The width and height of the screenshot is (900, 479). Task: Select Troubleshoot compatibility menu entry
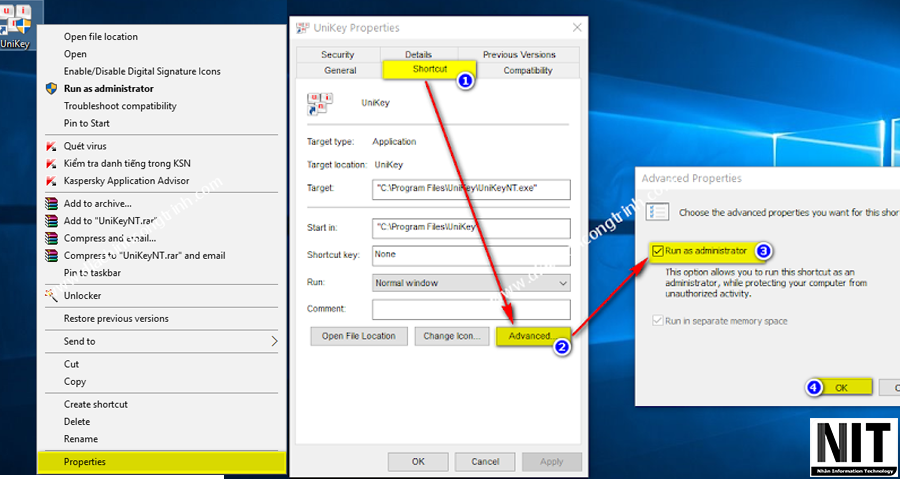pos(120,106)
